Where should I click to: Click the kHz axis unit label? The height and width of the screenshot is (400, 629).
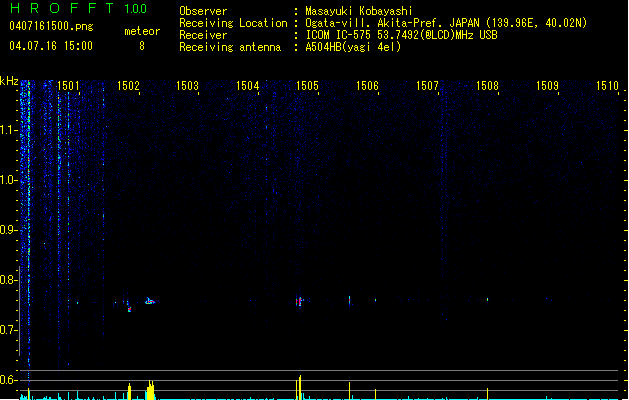tap(9, 81)
